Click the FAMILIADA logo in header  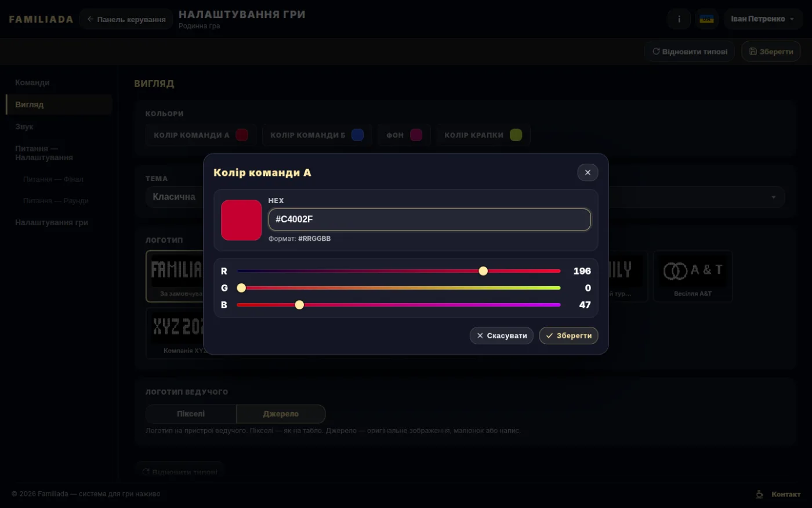41,19
